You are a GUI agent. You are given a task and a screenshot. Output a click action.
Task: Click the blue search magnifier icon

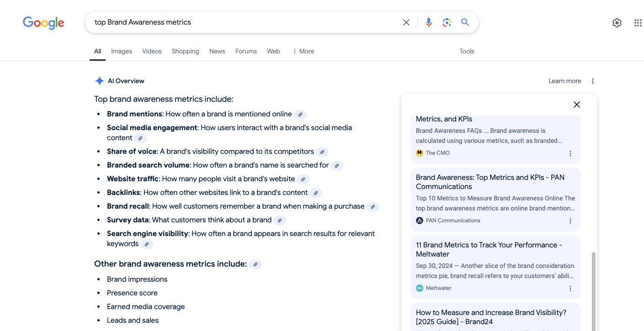pyautogui.click(x=465, y=22)
